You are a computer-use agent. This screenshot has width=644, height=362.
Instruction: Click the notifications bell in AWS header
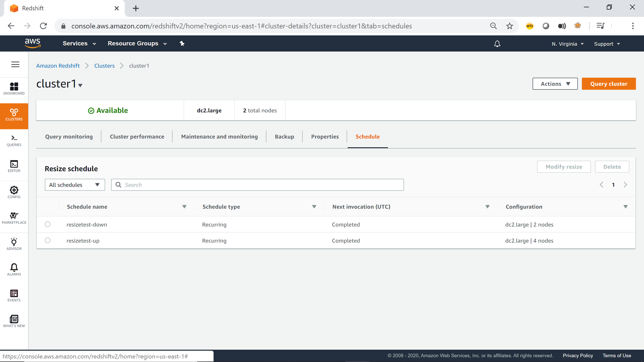(497, 44)
